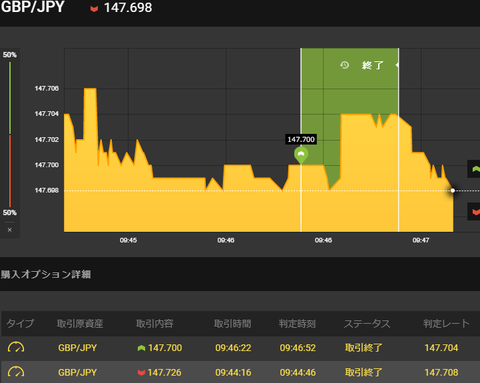Click 取引終了 status in the 147.708 row
This screenshot has width=480, height=383.
[x=363, y=372]
